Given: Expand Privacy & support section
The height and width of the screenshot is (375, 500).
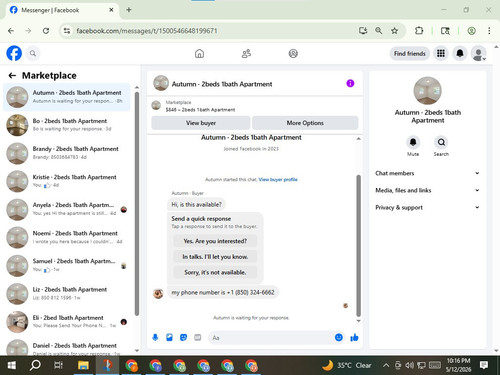Looking at the screenshot, I should pos(427,207).
